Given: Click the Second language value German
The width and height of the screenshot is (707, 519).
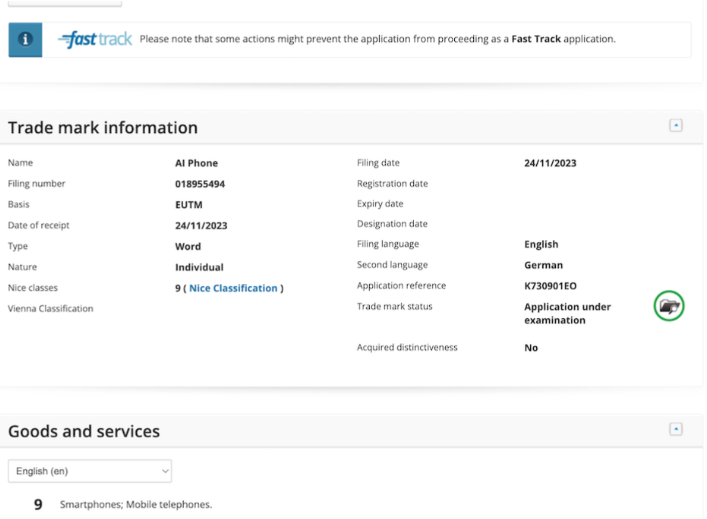Looking at the screenshot, I should (x=544, y=265).
